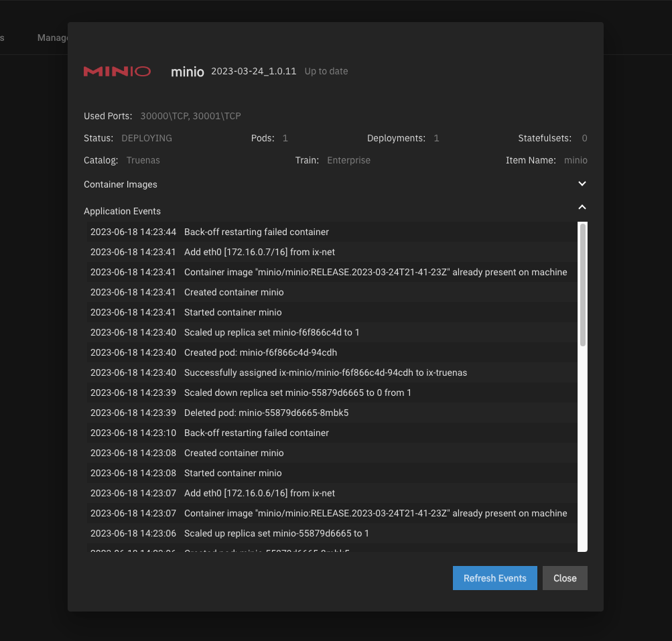672x641 pixels.
Task: Click the Truenas catalog value
Action: 143,160
